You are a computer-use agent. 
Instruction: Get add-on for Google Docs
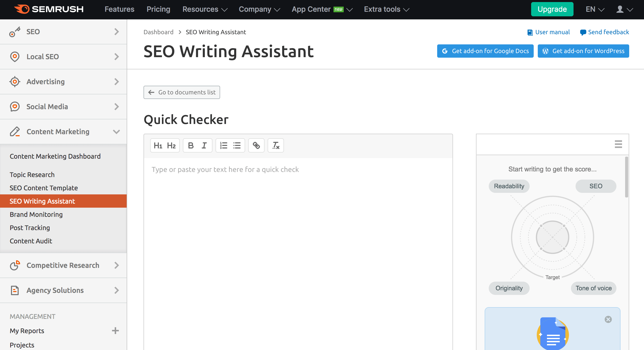tap(485, 51)
